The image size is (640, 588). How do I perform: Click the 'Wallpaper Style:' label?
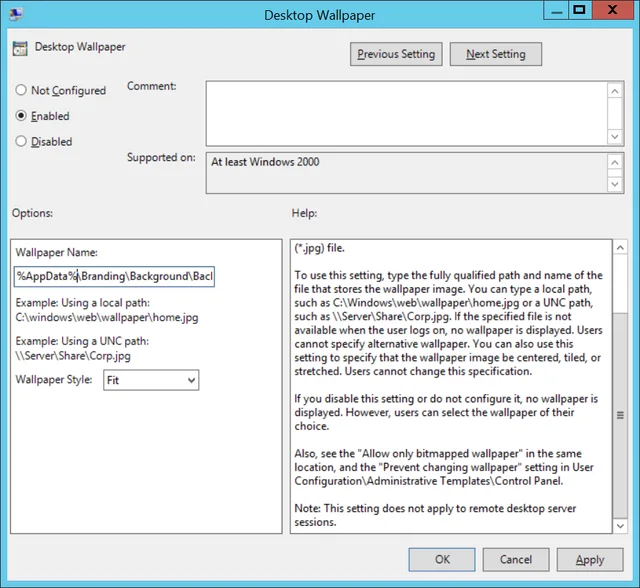(x=53, y=379)
